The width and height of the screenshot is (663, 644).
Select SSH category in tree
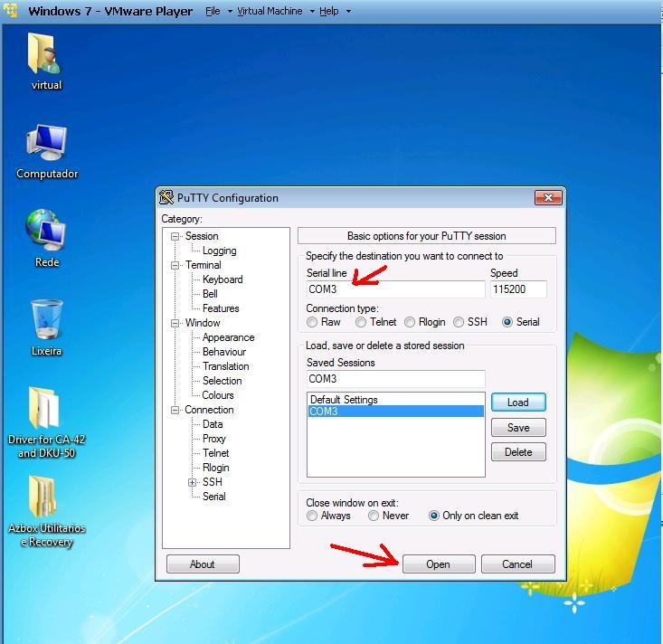click(213, 482)
